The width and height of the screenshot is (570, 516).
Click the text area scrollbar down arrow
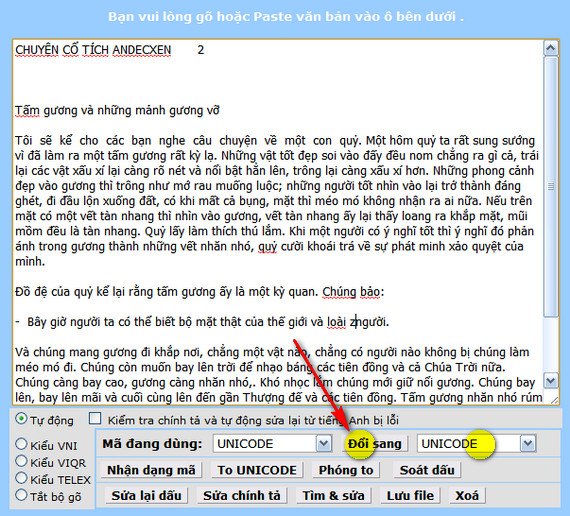coord(551,381)
